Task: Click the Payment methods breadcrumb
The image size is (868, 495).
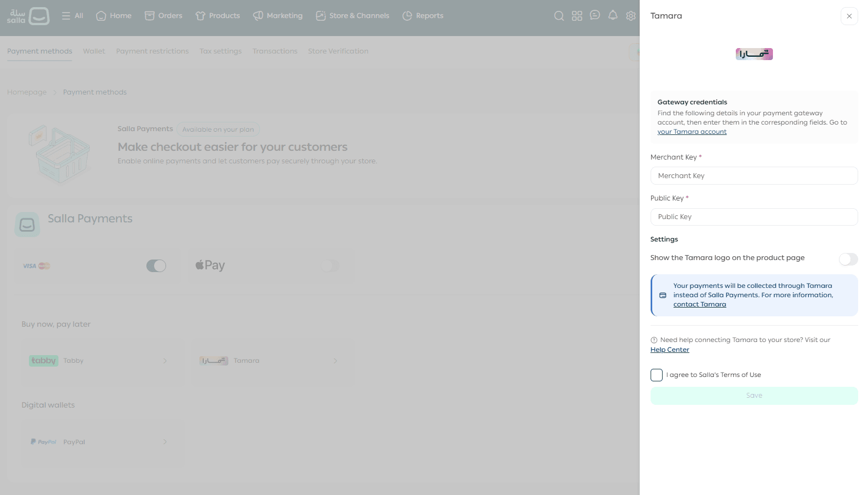Action: tap(95, 92)
